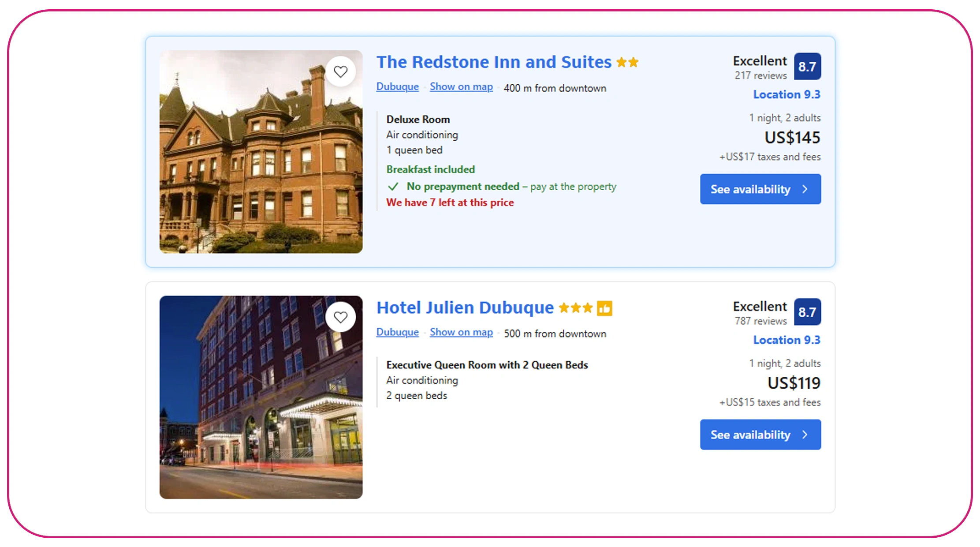Click the Deluxe Room heading
980x547 pixels.
418,120
